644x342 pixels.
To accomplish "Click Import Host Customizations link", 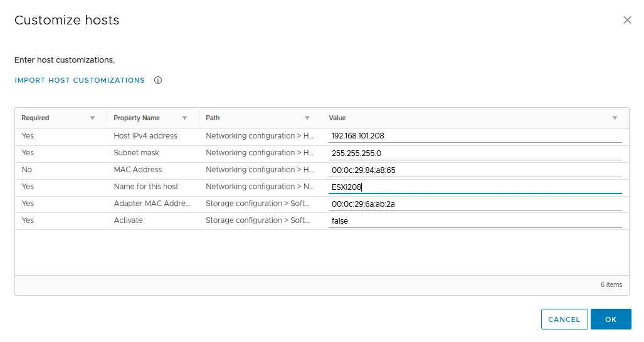I will click(80, 80).
